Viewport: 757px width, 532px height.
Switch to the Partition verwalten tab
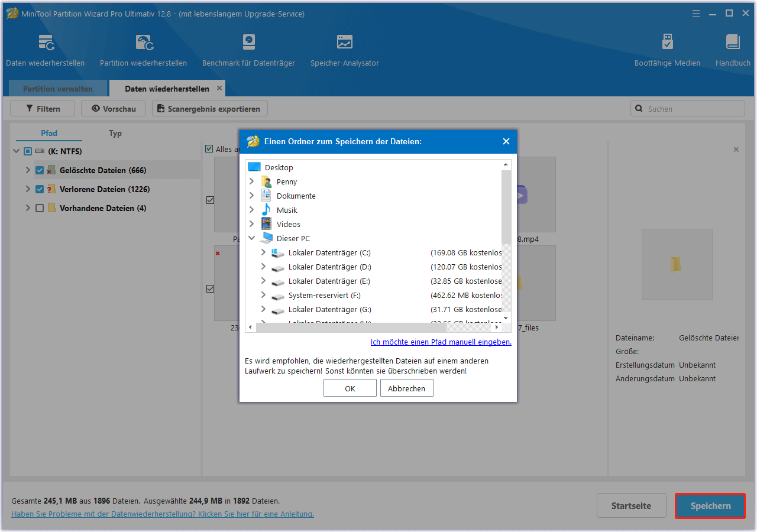[x=57, y=89]
